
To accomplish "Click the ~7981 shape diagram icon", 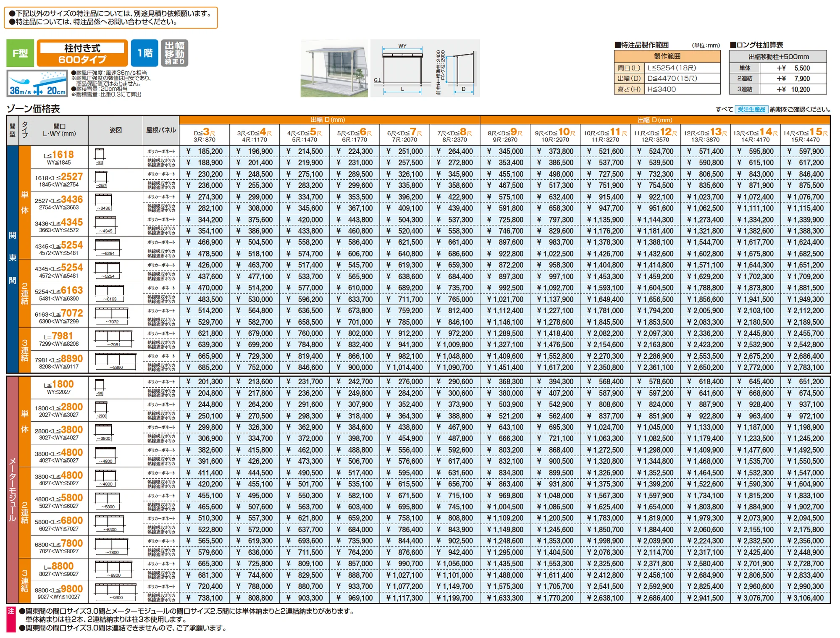I will pos(113,339).
